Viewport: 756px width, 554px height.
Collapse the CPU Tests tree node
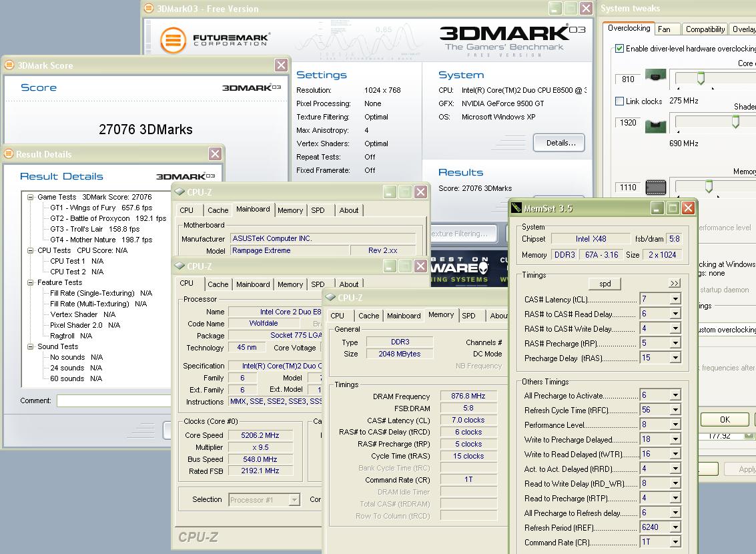click(31, 250)
